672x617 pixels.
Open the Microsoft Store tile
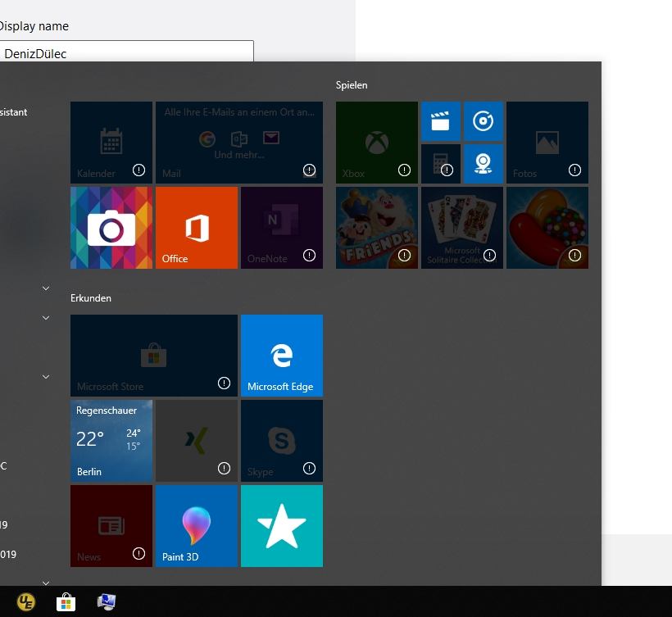(154, 355)
